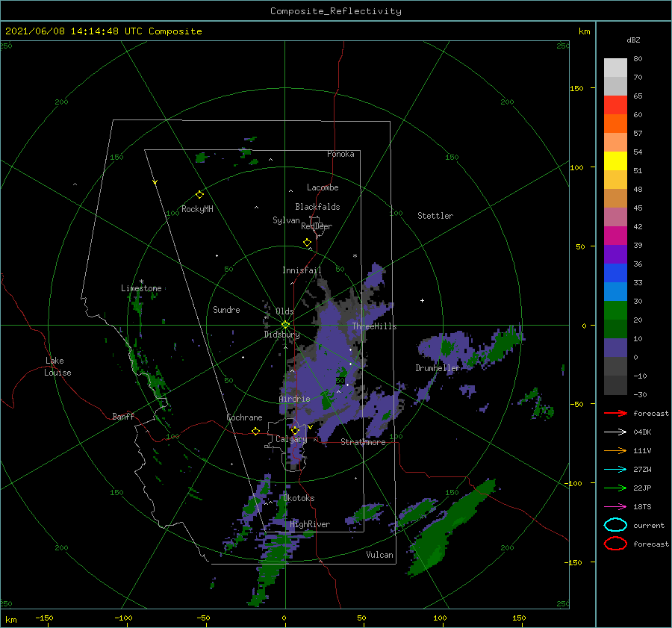The height and width of the screenshot is (628, 672).
Task: Click the HighRiver label
Action: pos(310,524)
